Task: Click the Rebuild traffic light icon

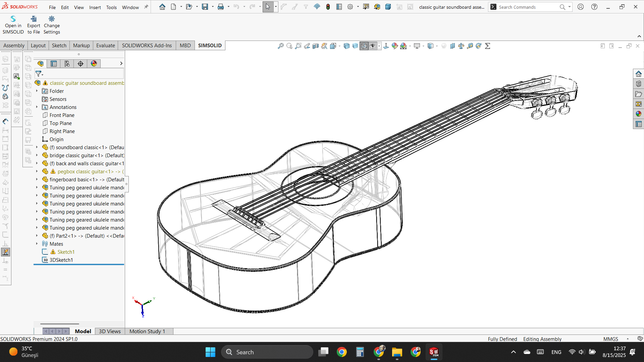Action: point(328,7)
